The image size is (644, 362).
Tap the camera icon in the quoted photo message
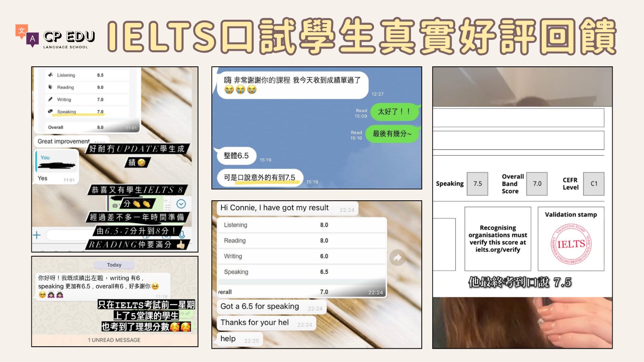(115, 206)
